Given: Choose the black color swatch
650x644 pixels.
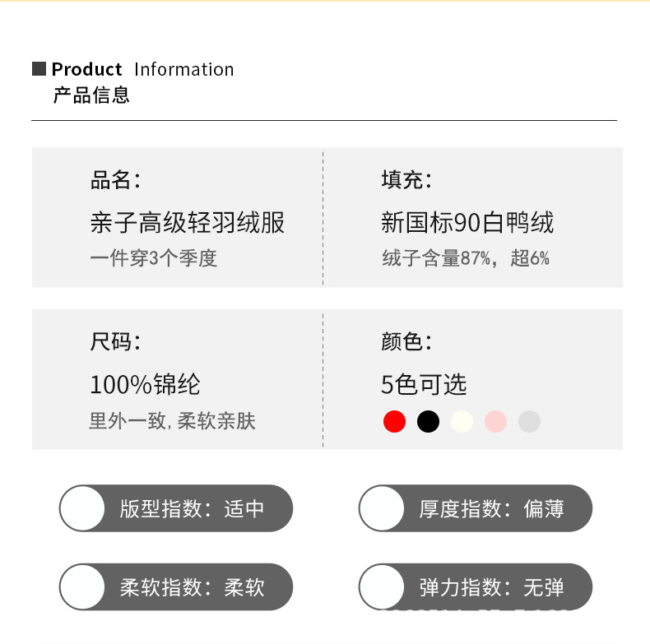Looking at the screenshot, I should (429, 422).
